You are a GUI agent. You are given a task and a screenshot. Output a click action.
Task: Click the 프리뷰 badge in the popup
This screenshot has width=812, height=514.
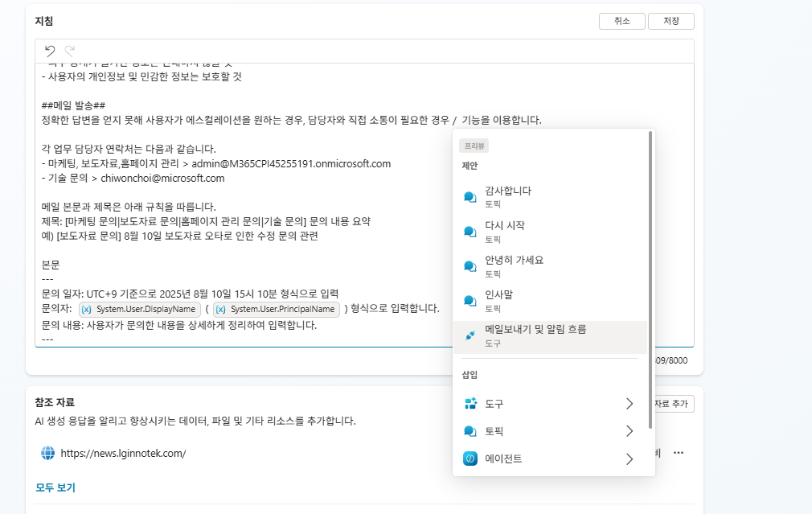point(474,146)
